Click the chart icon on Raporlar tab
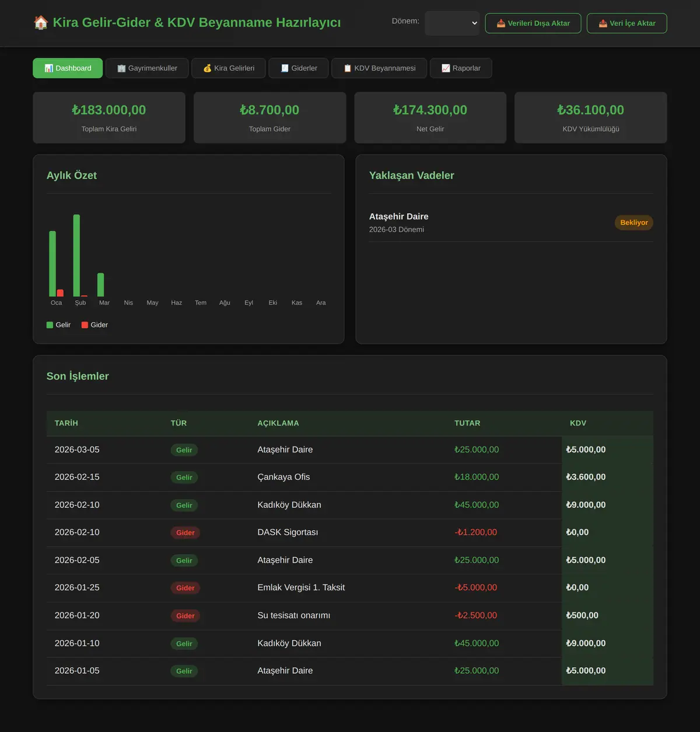This screenshot has width=700, height=732. (446, 68)
